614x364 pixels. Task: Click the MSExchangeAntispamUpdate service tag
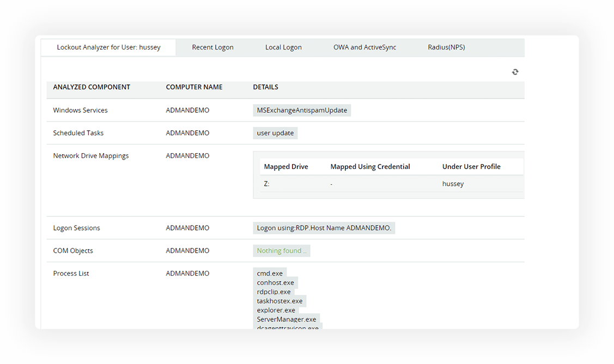click(x=302, y=110)
